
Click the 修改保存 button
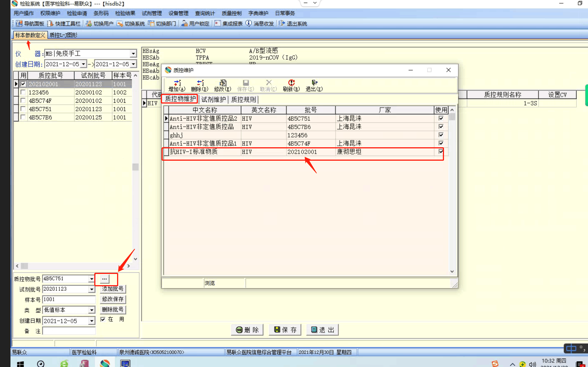pyautogui.click(x=113, y=299)
